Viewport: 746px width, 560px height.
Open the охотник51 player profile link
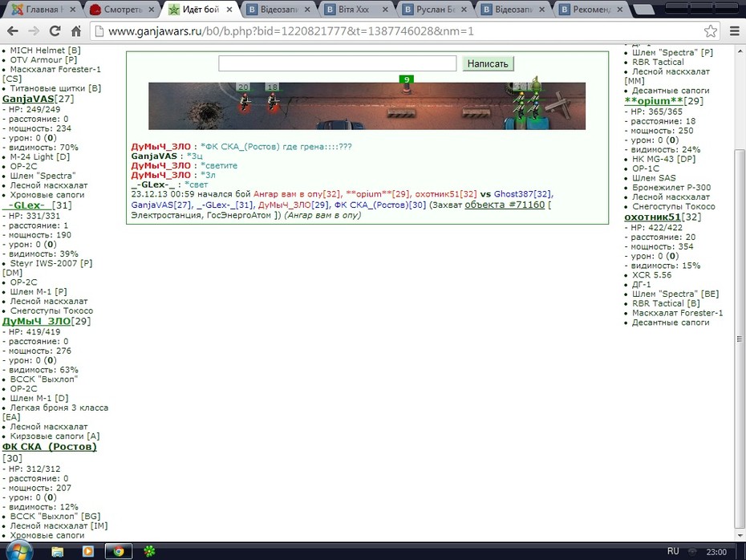click(652, 217)
